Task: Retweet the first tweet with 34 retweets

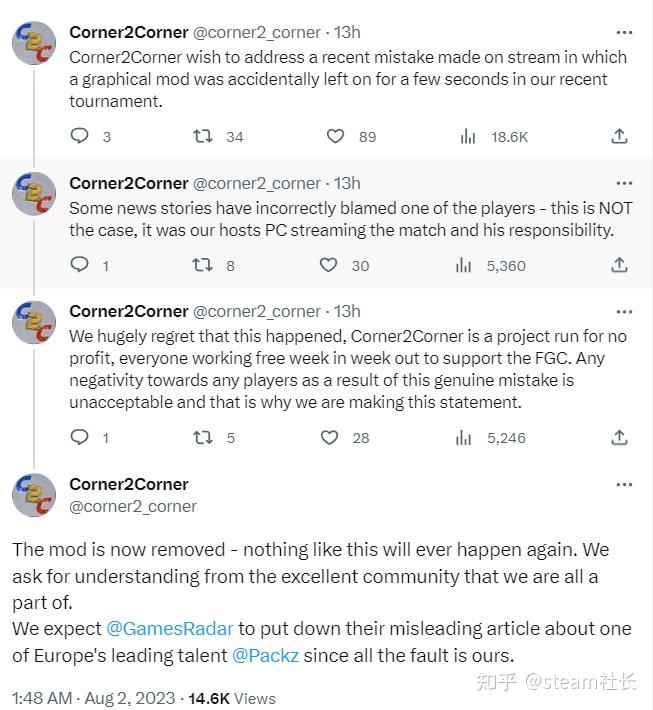Action: coord(201,136)
